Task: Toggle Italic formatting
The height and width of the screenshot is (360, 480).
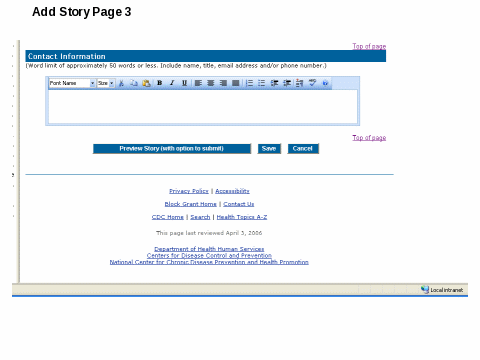Action: click(172, 83)
